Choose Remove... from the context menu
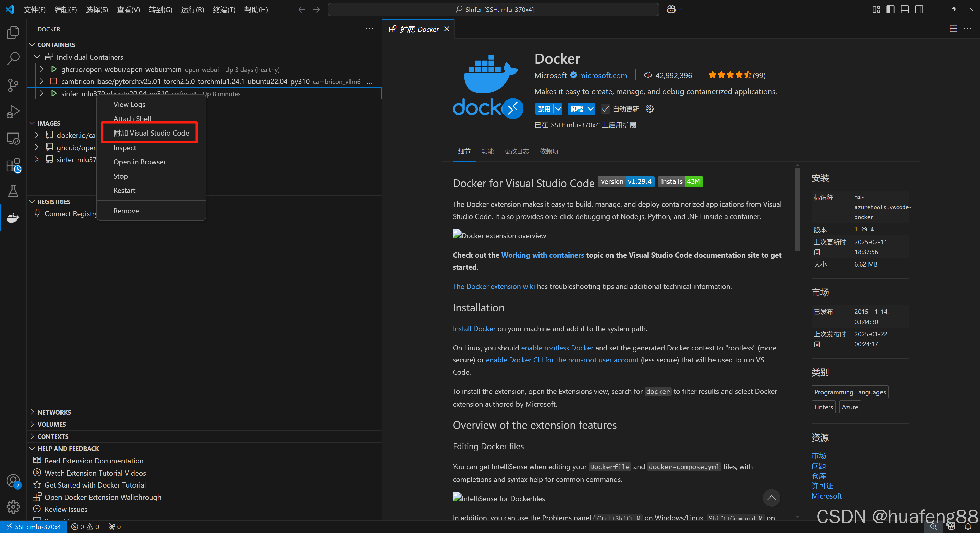The height and width of the screenshot is (533, 980). pyautogui.click(x=151, y=211)
